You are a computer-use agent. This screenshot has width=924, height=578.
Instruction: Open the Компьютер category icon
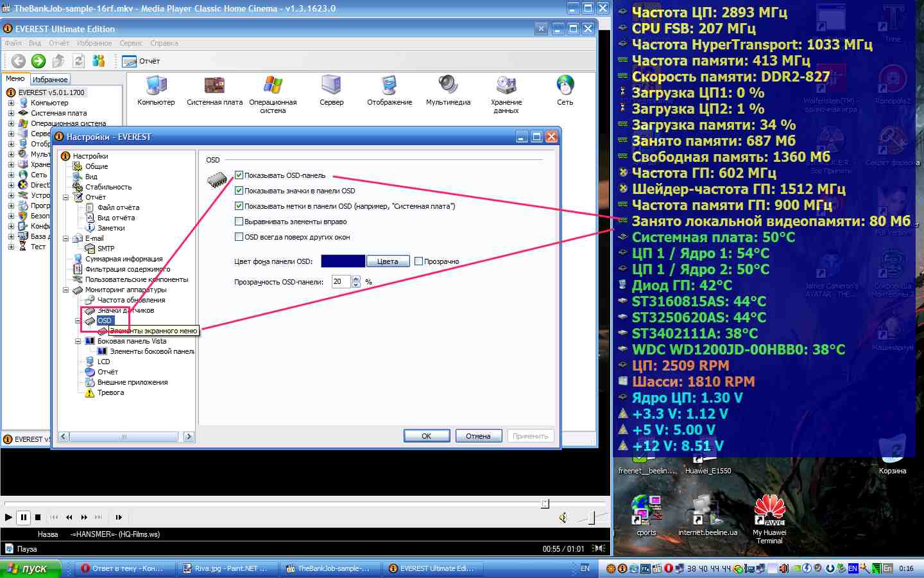tap(156, 91)
